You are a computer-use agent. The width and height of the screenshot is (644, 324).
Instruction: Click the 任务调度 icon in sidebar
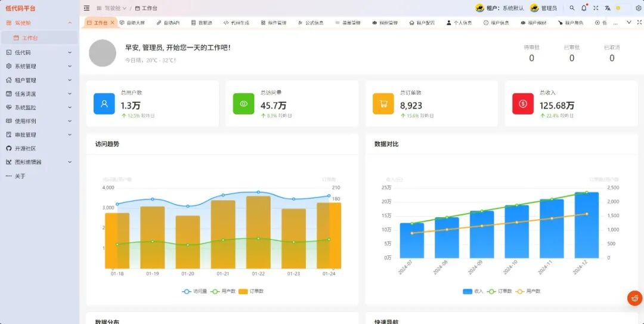[8, 94]
